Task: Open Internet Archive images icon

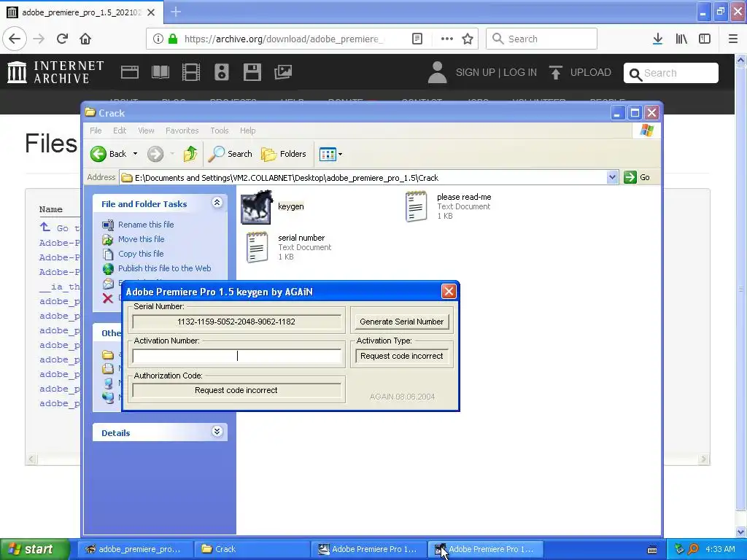Action: tap(283, 72)
